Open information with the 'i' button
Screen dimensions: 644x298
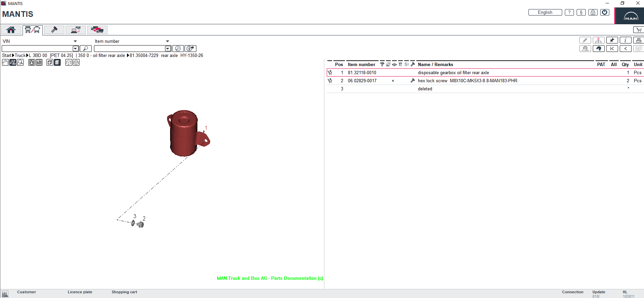click(625, 40)
